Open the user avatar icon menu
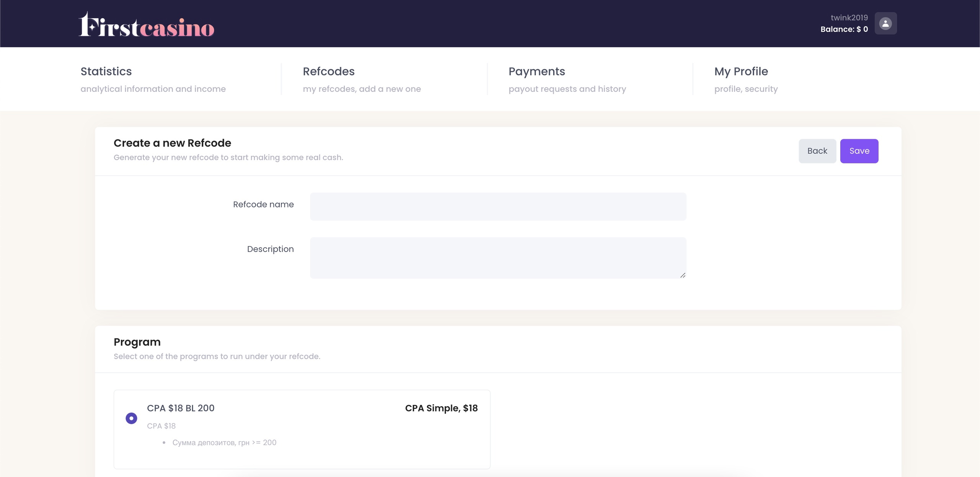Image resolution: width=980 pixels, height=477 pixels. coord(885,23)
